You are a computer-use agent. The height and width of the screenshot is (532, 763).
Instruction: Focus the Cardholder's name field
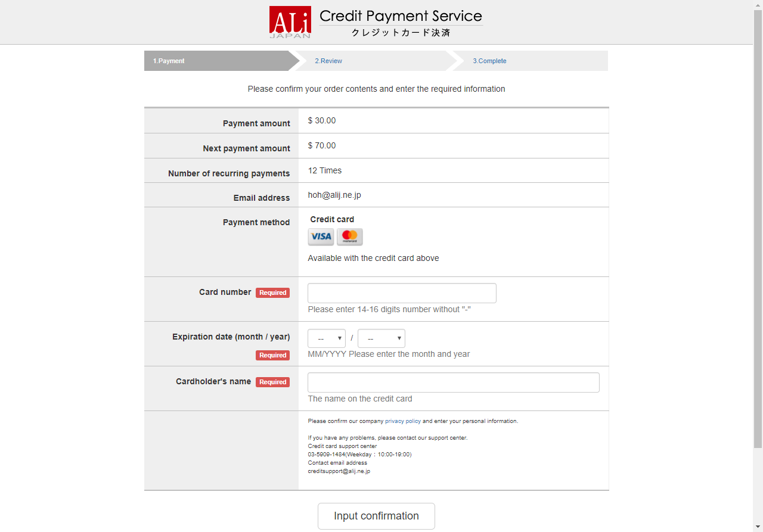454,382
